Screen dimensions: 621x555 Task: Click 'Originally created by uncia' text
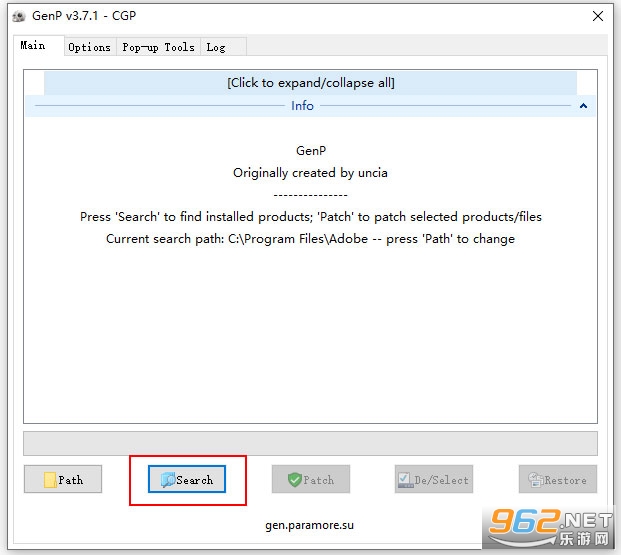[310, 173]
